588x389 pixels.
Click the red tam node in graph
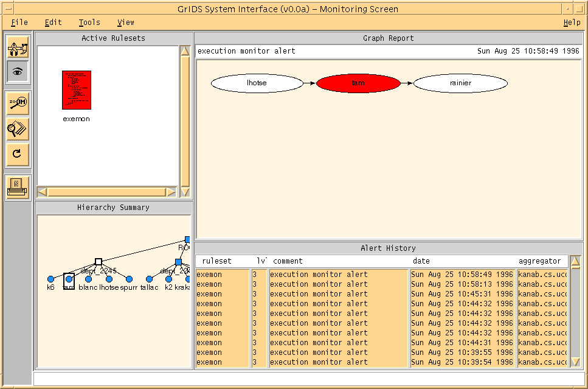click(358, 83)
